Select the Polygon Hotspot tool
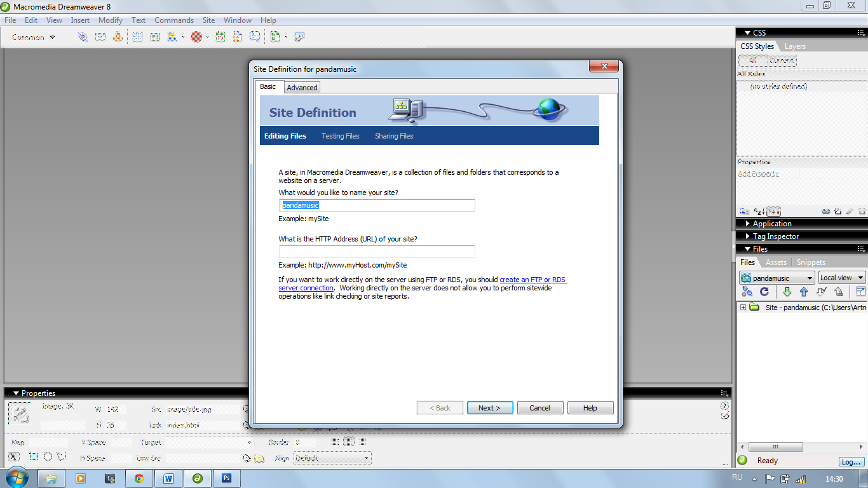The height and width of the screenshot is (488, 868). point(62,457)
